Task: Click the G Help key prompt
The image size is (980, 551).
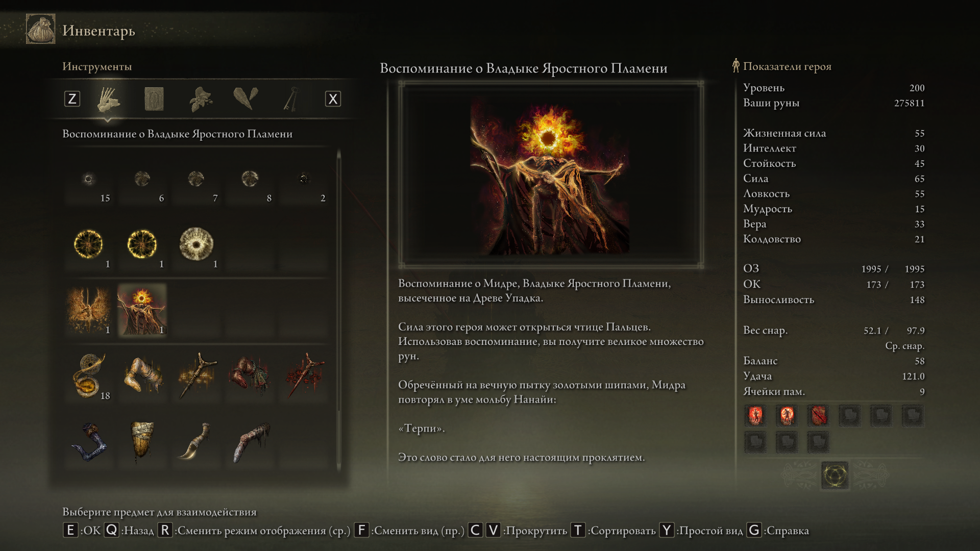Action: (x=777, y=531)
